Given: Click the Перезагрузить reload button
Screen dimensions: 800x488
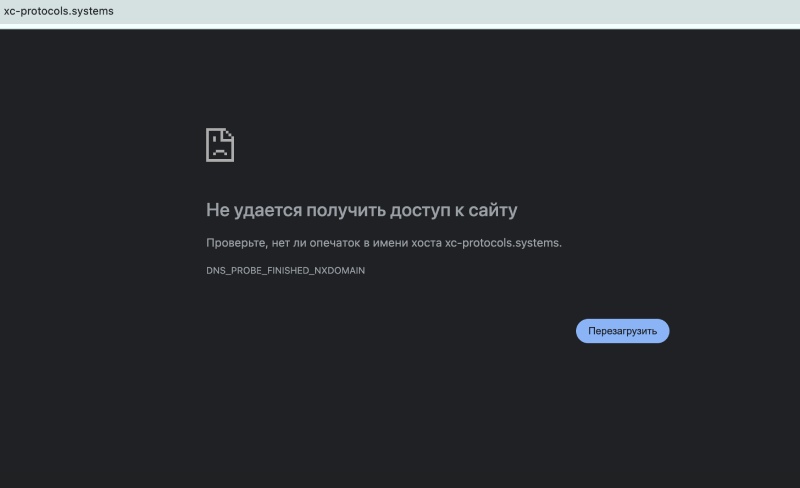Looking at the screenshot, I should pyautogui.click(x=622, y=331).
